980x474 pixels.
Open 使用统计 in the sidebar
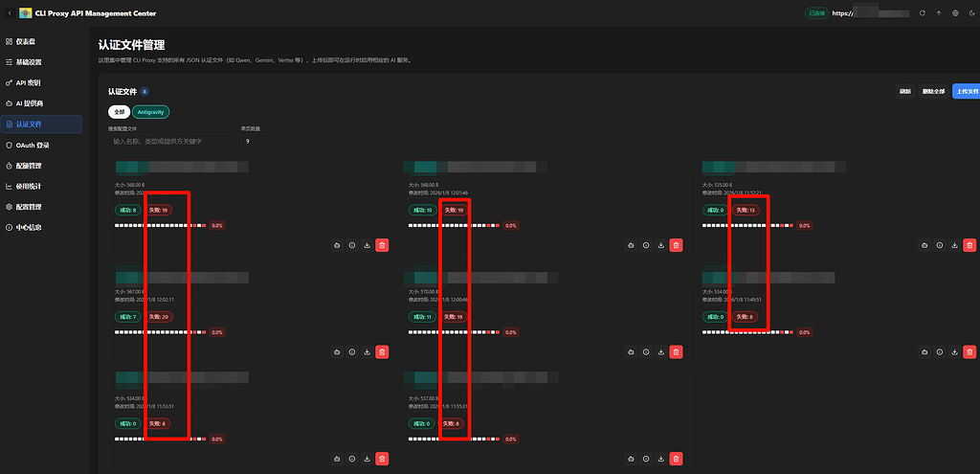(x=41, y=186)
